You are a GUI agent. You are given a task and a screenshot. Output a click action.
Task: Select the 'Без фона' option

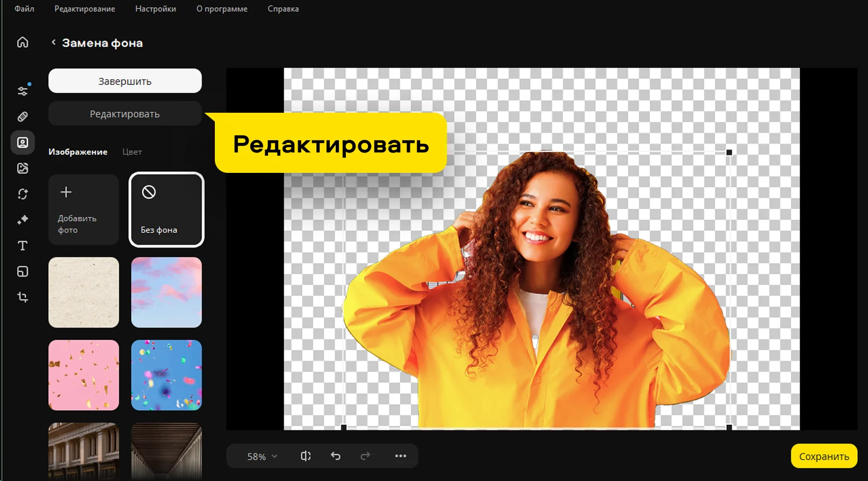pos(167,210)
